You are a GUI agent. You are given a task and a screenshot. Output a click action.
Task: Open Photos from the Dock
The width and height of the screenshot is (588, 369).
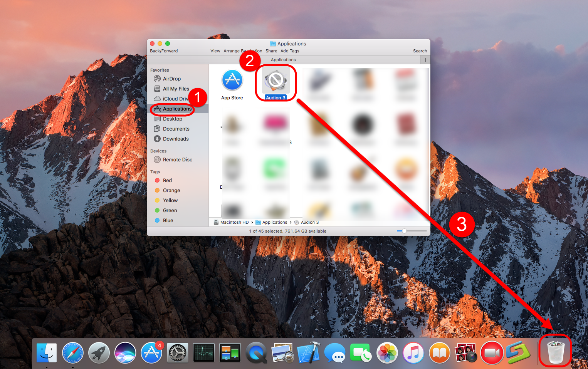[387, 352]
